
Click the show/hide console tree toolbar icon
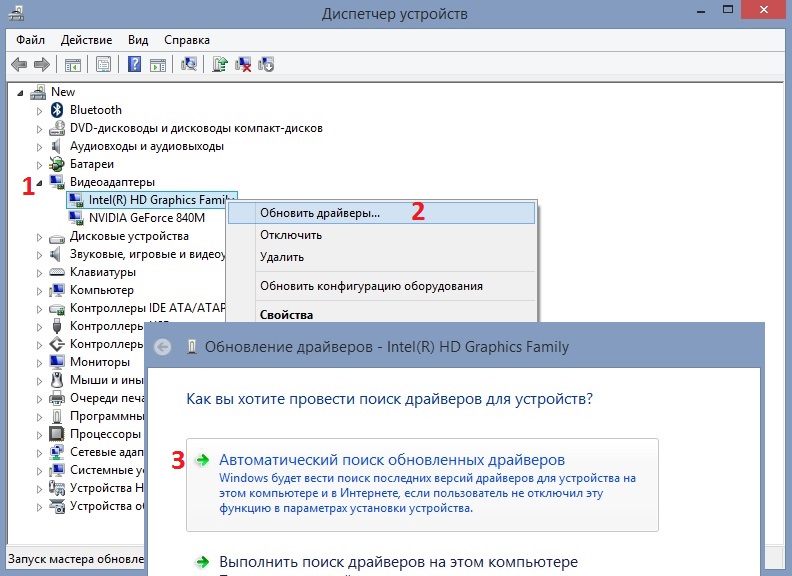73,65
